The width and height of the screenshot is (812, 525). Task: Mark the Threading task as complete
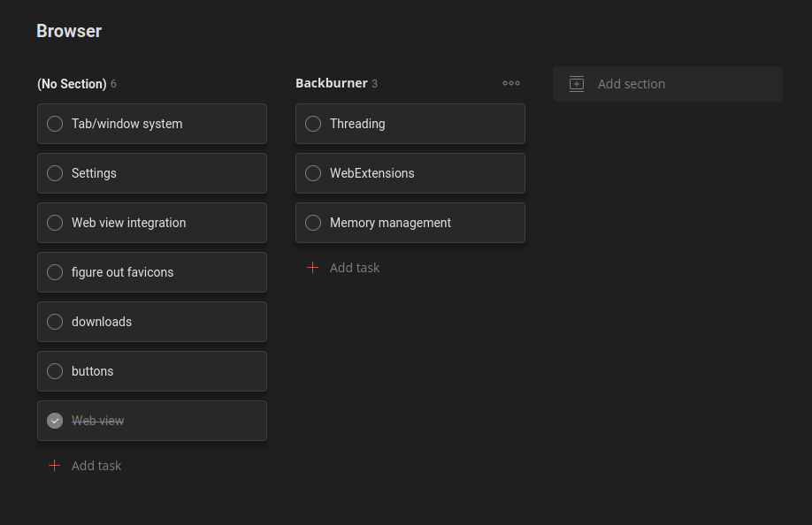[313, 124]
